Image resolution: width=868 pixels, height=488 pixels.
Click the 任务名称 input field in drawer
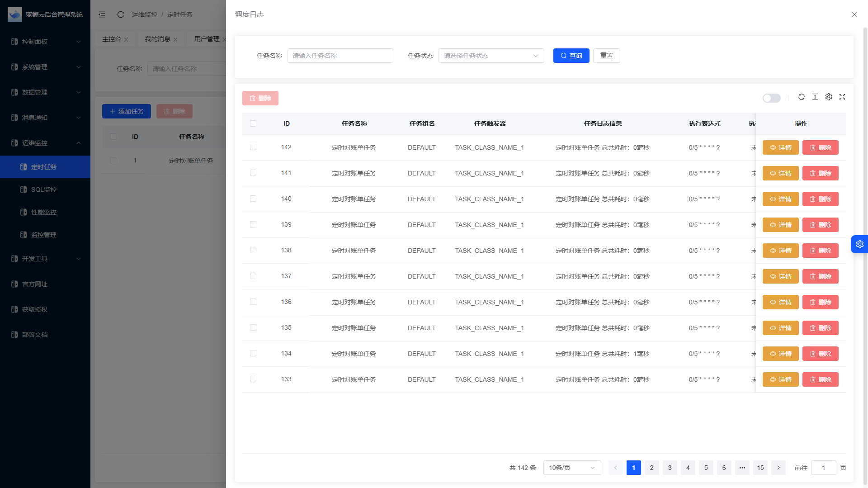pyautogui.click(x=340, y=56)
